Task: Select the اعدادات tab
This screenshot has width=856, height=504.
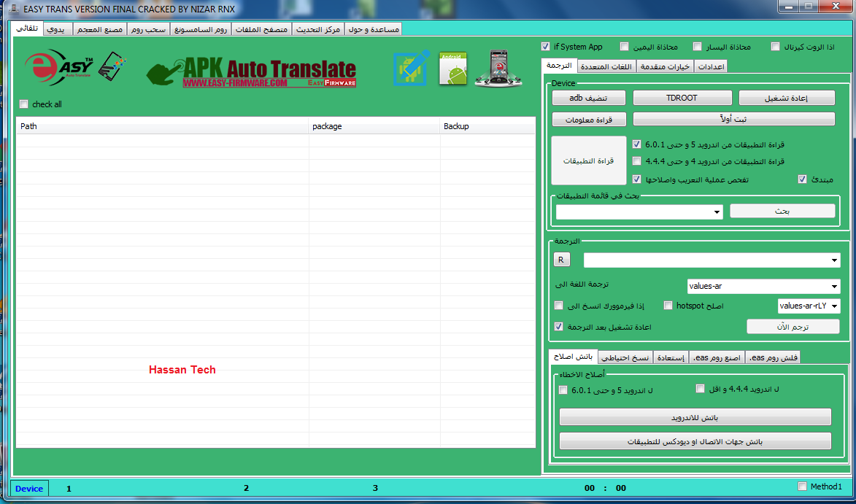Action: click(710, 66)
